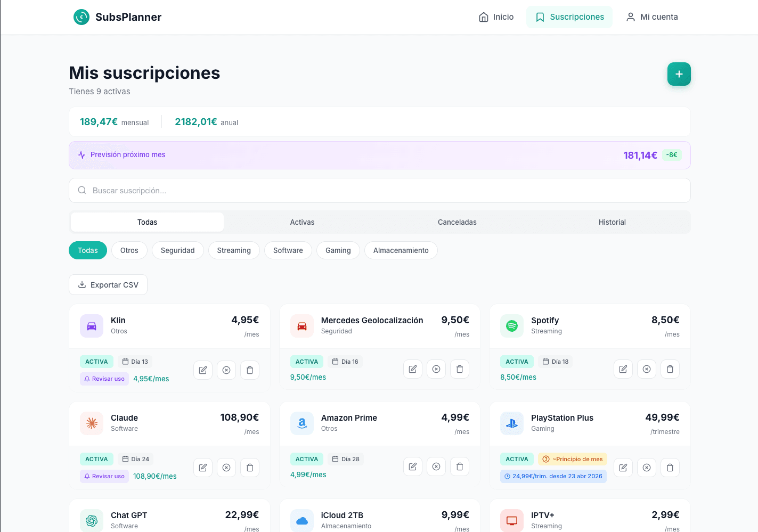Viewport: 758px width, 532px height.
Task: Open the Previsión próximo mes banner
Action: point(380,155)
